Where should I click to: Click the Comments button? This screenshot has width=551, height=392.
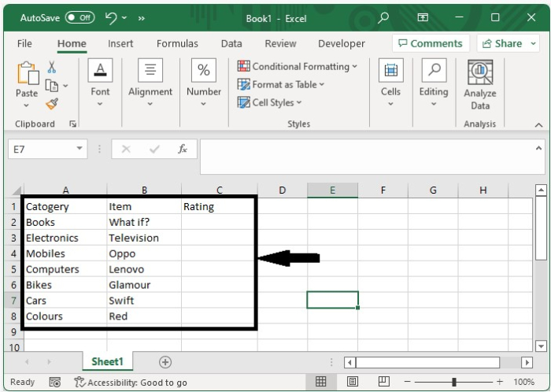431,43
